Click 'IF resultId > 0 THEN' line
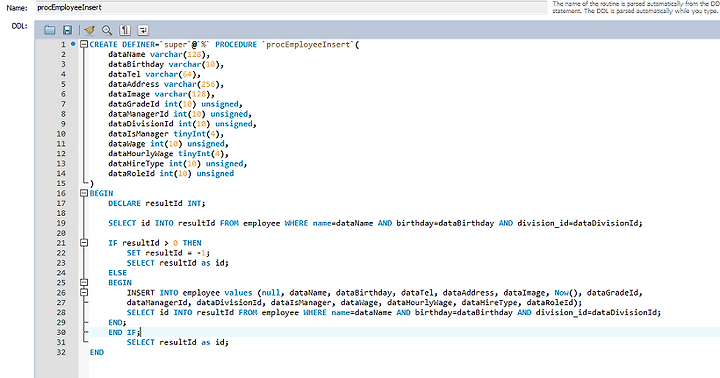The image size is (720, 378). pyautogui.click(x=155, y=243)
